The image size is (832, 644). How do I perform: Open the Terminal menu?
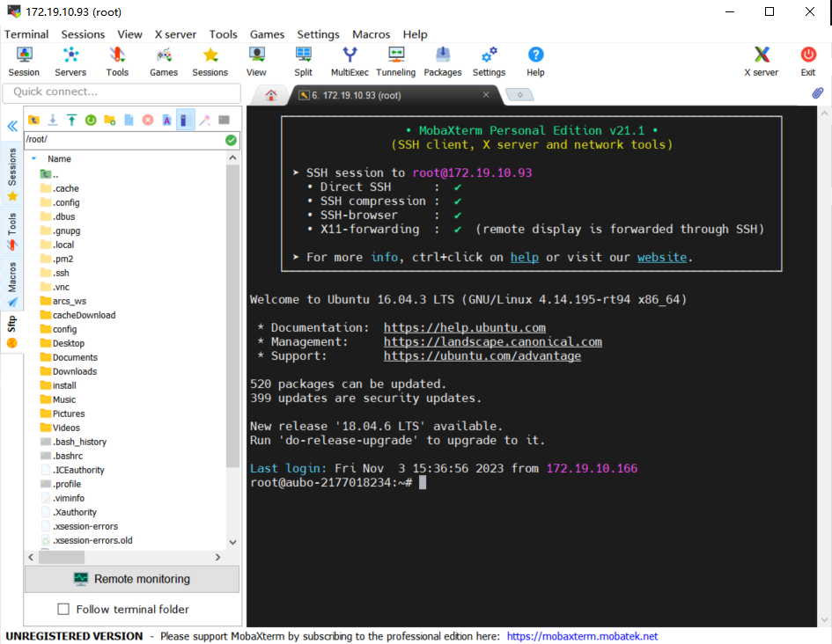[x=26, y=34]
